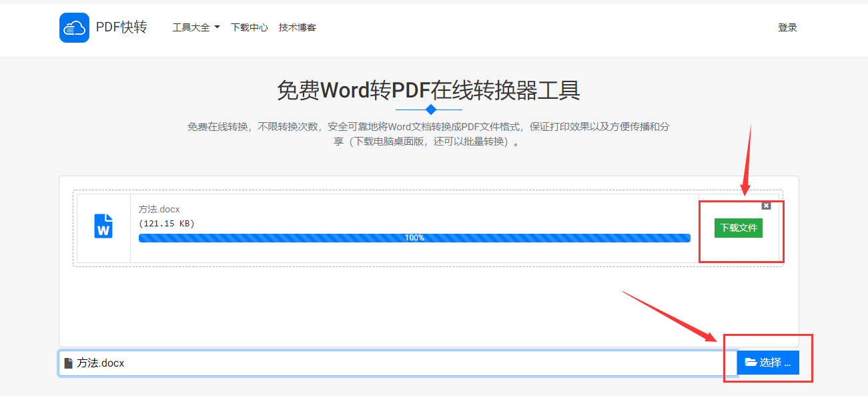Screen dimensions: 868x396
Task: Click the 方法.docx file name input field
Action: (398, 363)
